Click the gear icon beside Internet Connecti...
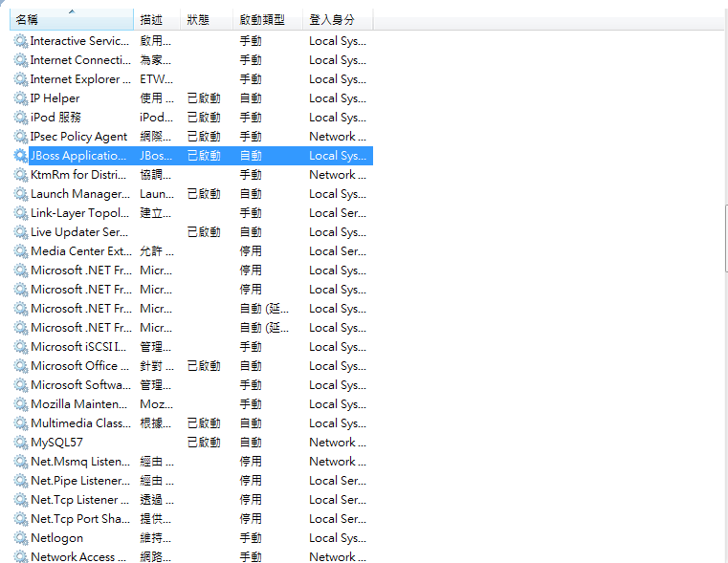728x563 pixels. pyautogui.click(x=20, y=60)
